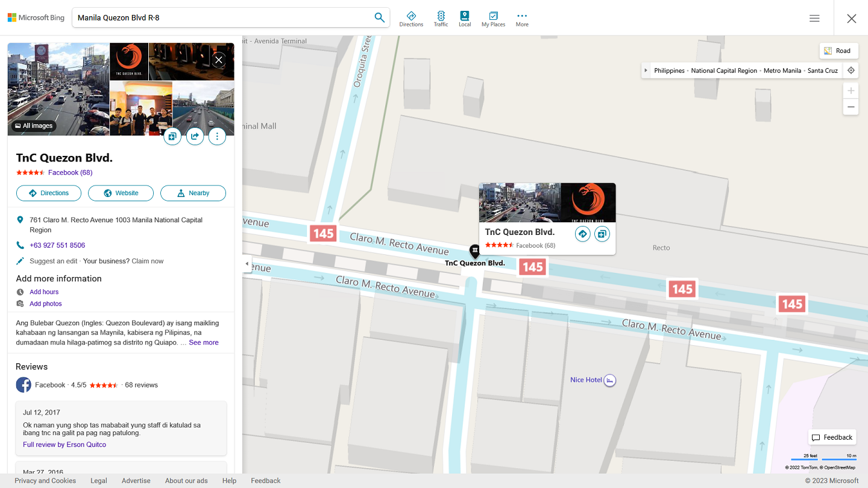The image size is (868, 488).
Task: Click directions icon in map popup card
Action: tap(582, 234)
